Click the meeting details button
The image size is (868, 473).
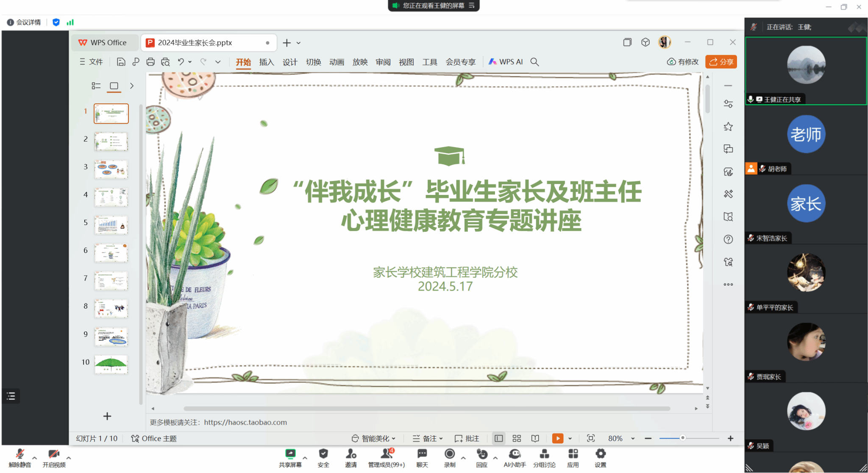pos(25,22)
